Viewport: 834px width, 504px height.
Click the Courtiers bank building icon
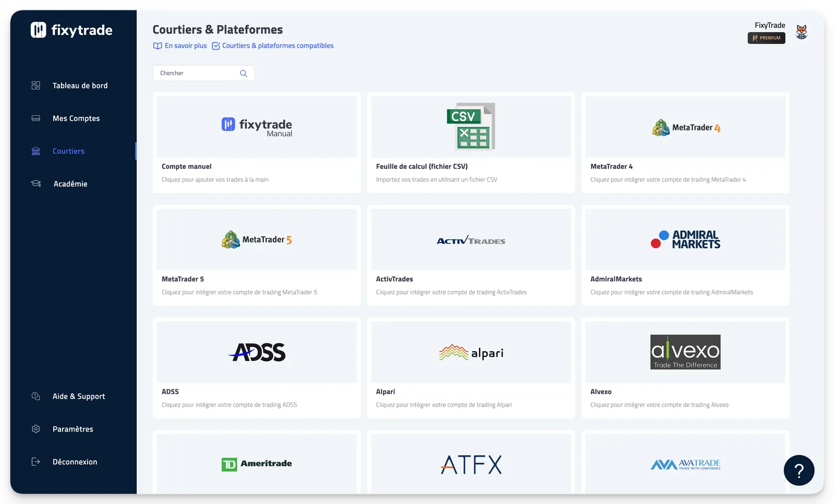coord(36,151)
